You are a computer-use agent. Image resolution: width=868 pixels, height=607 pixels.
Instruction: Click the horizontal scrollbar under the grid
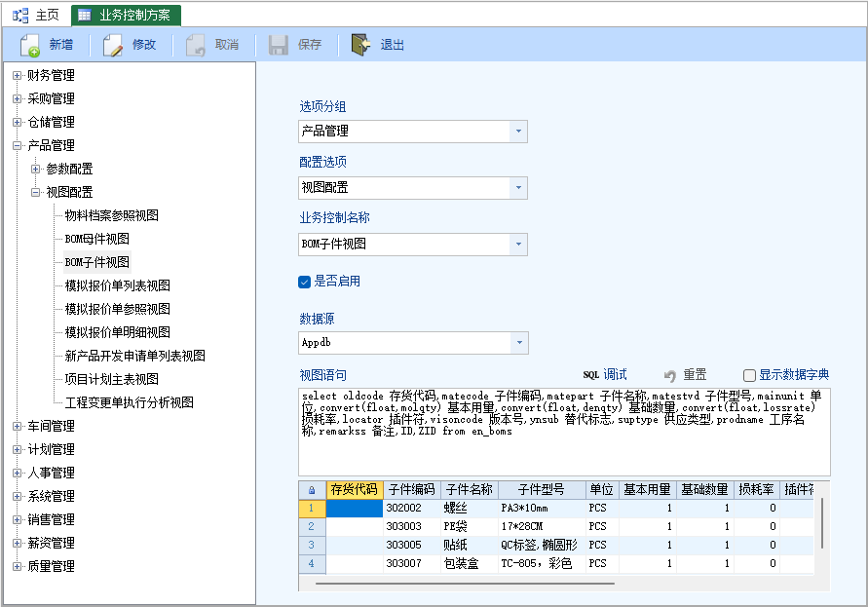[465, 584]
